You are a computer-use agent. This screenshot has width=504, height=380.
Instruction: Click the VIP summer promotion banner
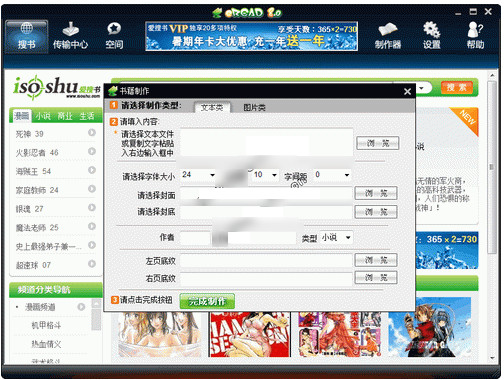(x=252, y=36)
